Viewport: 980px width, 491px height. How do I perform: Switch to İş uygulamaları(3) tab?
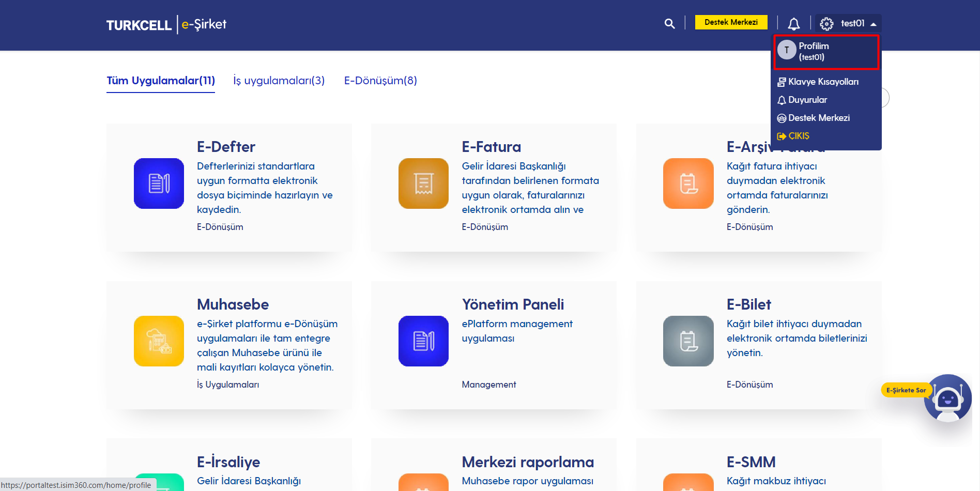pyautogui.click(x=279, y=81)
